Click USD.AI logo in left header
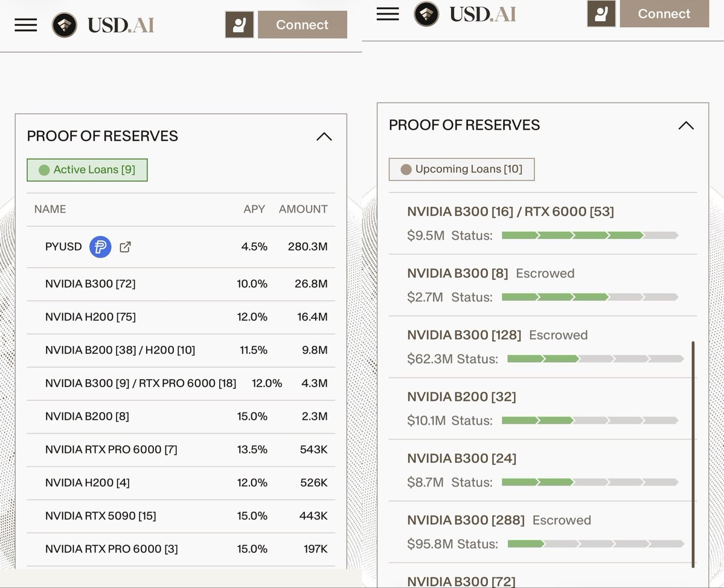This screenshot has width=724, height=588. pos(103,25)
